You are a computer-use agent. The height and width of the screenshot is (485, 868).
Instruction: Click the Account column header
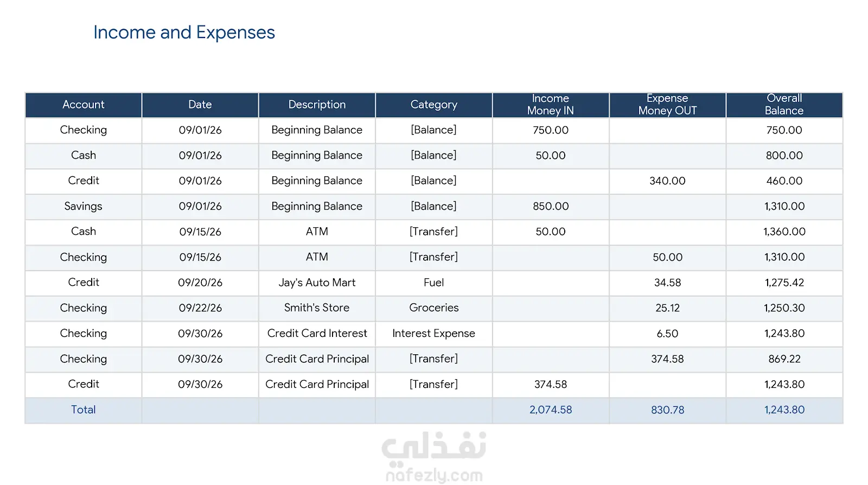pyautogui.click(x=83, y=105)
